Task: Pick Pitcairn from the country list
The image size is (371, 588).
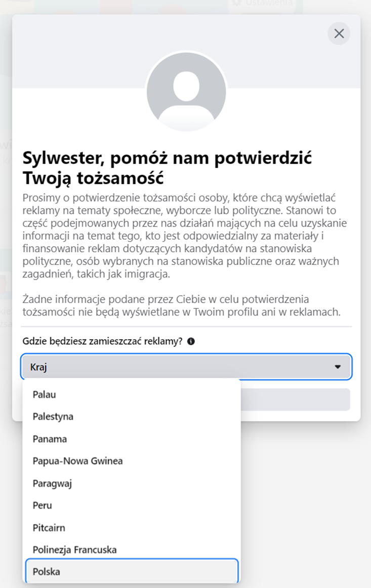Action: click(49, 528)
